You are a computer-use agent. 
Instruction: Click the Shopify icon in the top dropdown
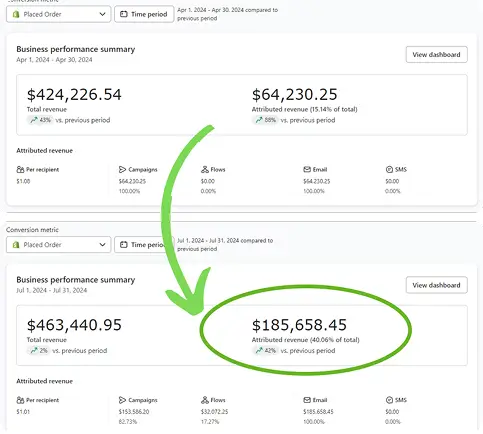(16, 14)
